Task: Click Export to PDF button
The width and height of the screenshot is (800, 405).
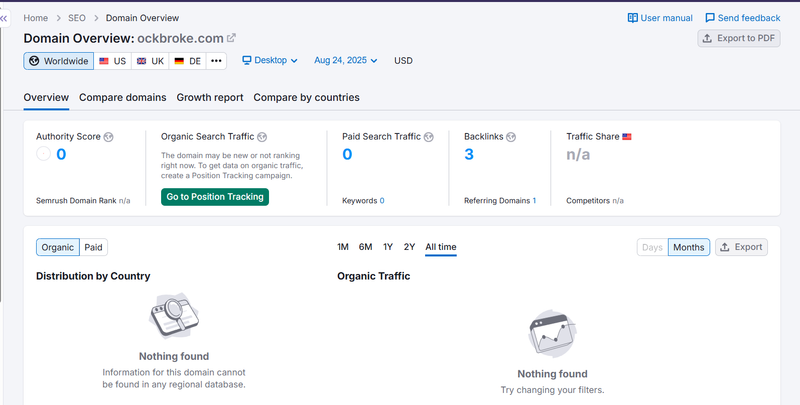Action: pos(739,38)
